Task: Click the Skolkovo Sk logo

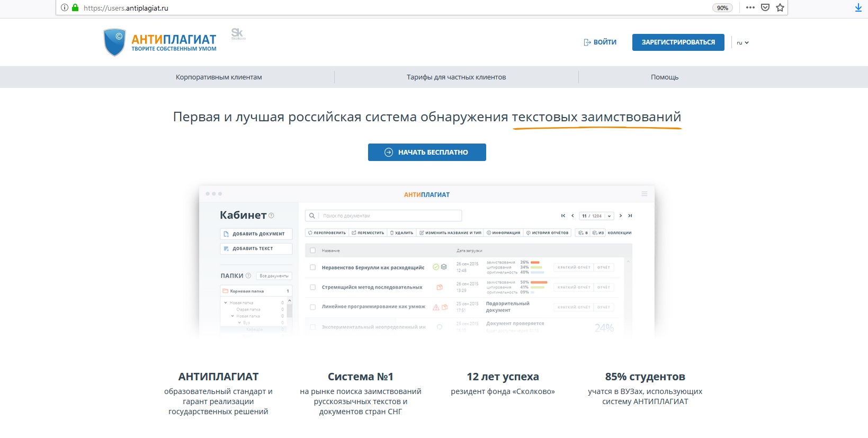Action: point(238,34)
